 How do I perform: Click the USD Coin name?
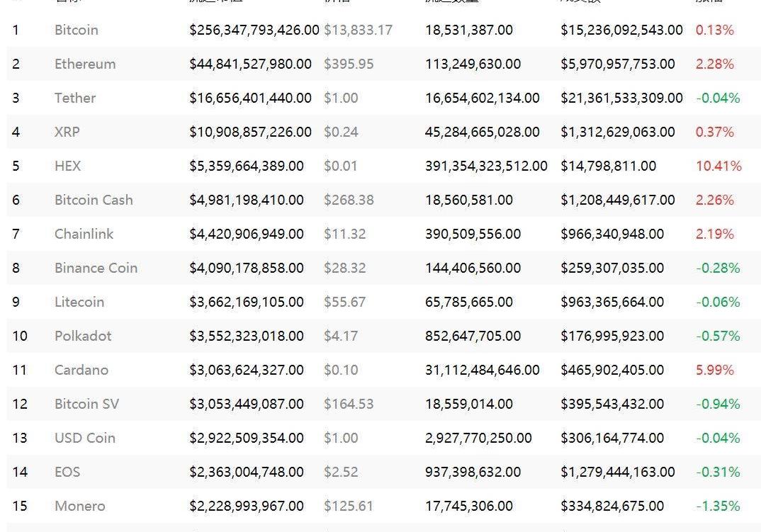tap(84, 438)
